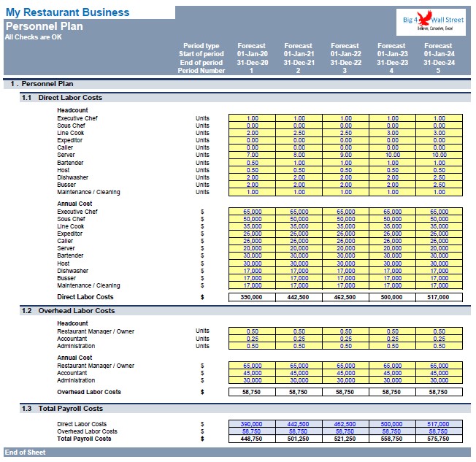Click the 1.2 Overhead Labor Costs header

coord(245,311)
